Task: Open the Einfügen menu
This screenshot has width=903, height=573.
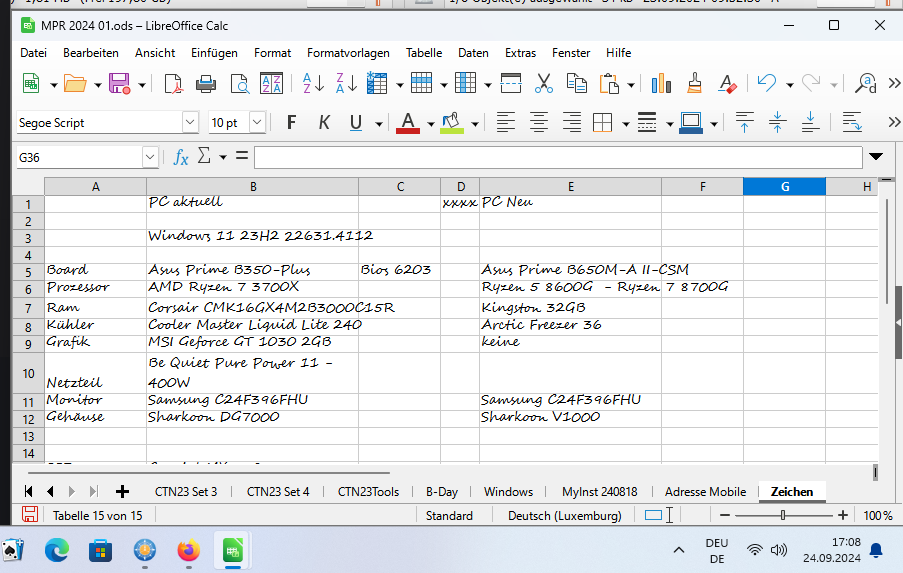Action: [x=214, y=53]
